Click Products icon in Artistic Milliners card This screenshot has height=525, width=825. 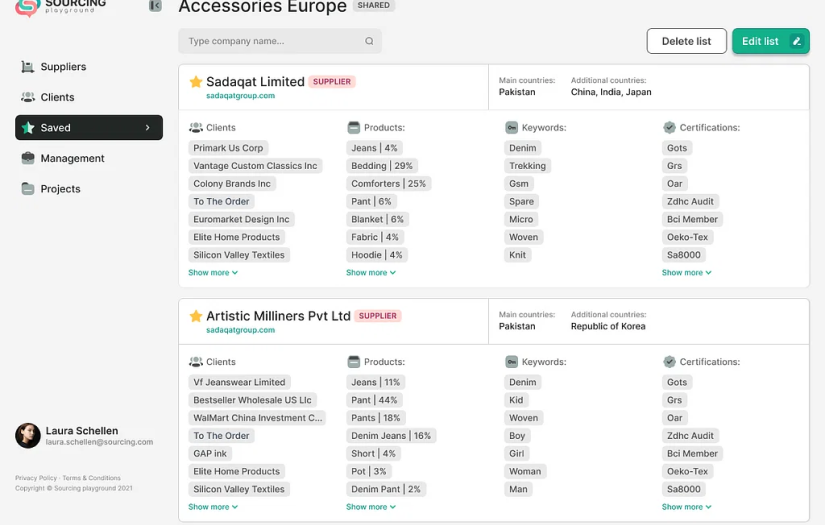pos(354,361)
